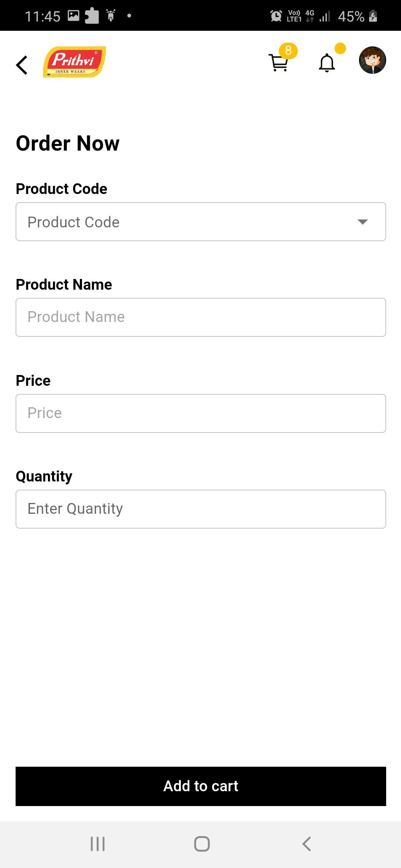Tap the Android home button

[202, 844]
